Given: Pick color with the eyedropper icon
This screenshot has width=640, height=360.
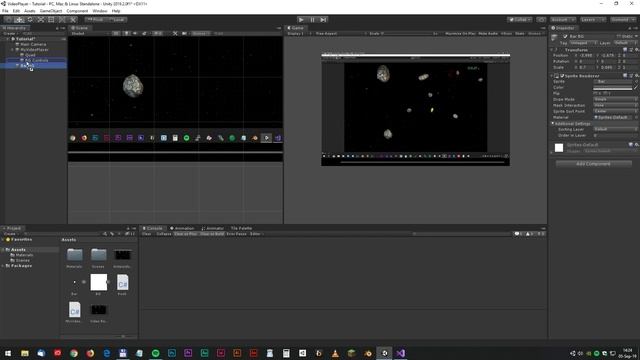Looking at the screenshot, I should (635, 88).
